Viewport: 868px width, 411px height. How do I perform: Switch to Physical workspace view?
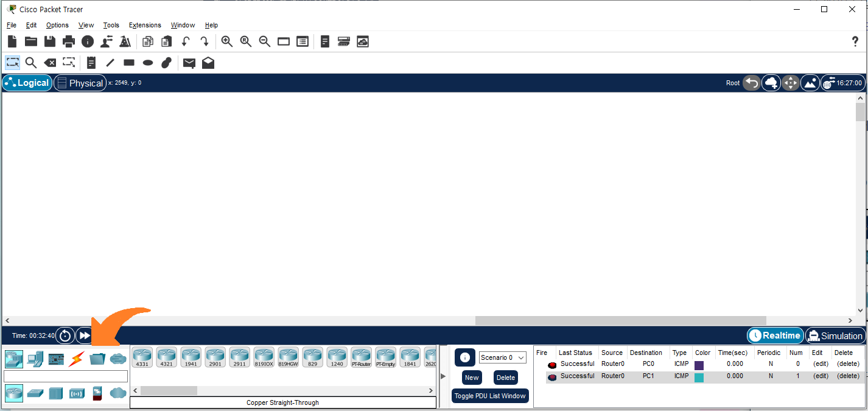(80, 83)
